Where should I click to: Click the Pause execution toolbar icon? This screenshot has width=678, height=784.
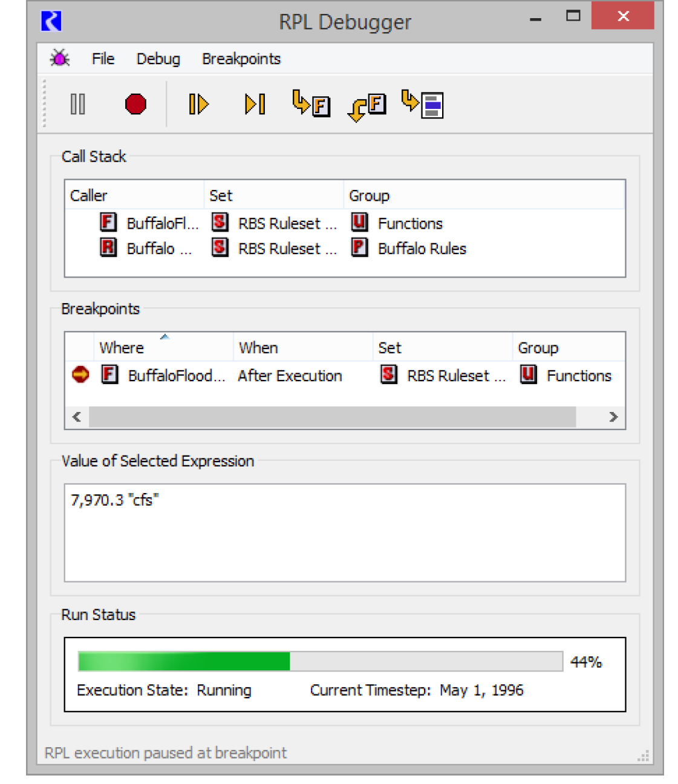pyautogui.click(x=77, y=104)
